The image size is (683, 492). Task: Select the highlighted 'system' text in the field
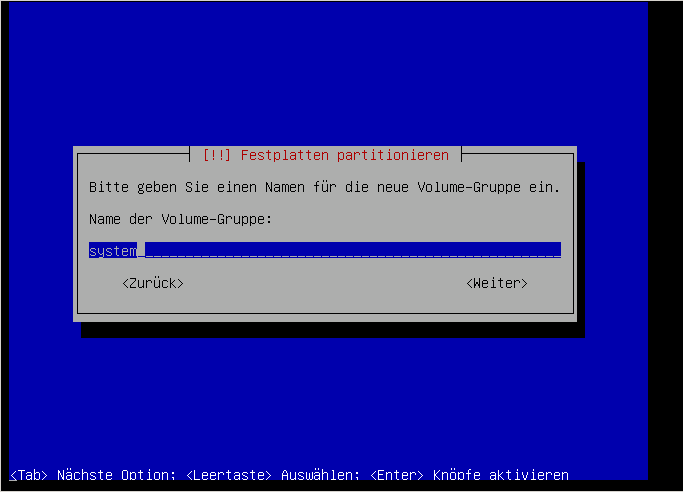[113, 250]
